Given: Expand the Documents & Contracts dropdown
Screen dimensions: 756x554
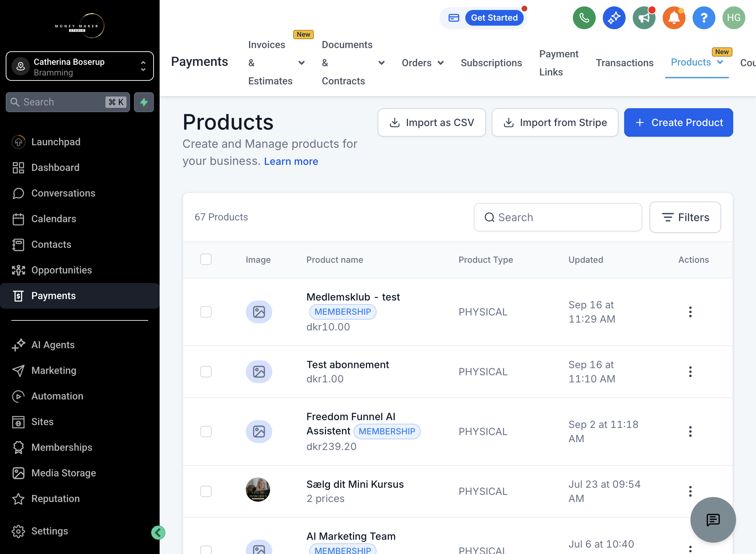Looking at the screenshot, I should pos(381,63).
